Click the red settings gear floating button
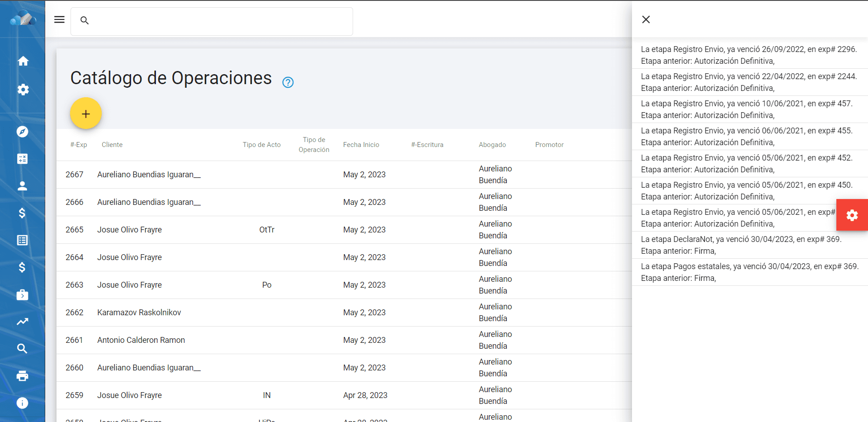This screenshot has width=868, height=422. tap(852, 215)
